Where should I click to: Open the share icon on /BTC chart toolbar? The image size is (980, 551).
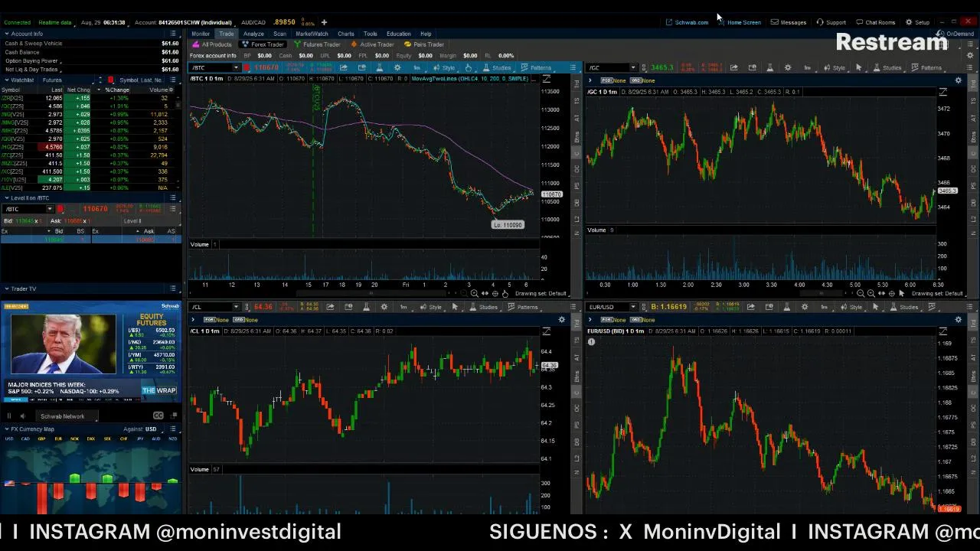point(344,67)
